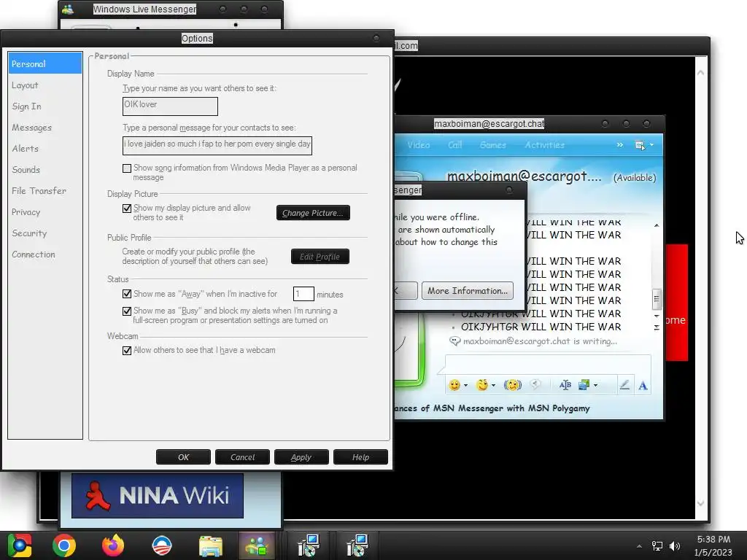Image resolution: width=747 pixels, height=560 pixels.
Task: Open the start button on taskbar
Action: pyautogui.click(x=20, y=545)
